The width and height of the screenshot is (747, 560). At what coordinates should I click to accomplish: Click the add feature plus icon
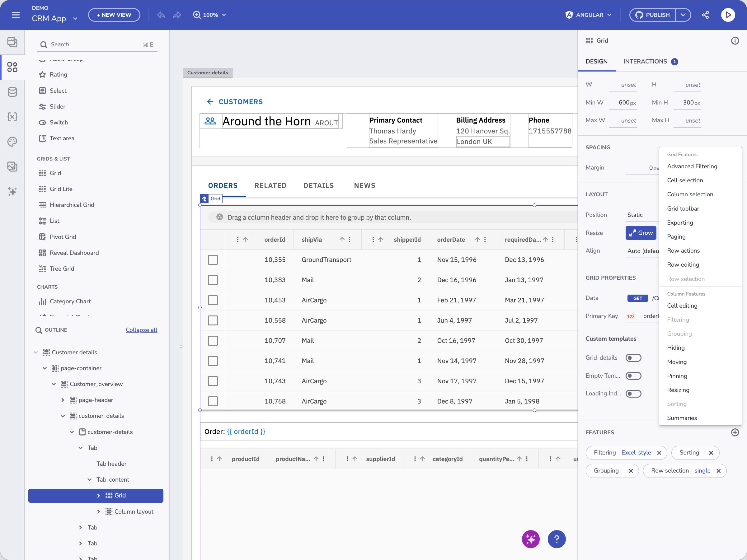click(x=735, y=432)
